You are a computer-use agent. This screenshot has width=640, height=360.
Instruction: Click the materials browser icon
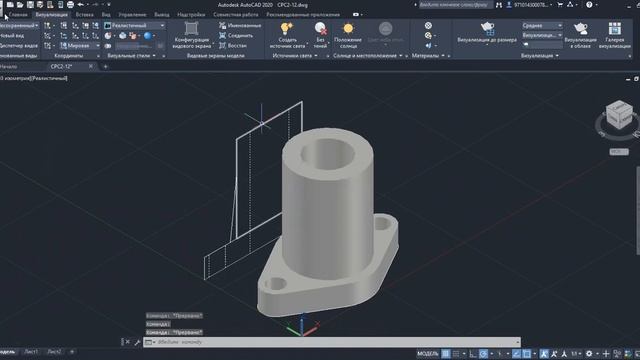428,25
